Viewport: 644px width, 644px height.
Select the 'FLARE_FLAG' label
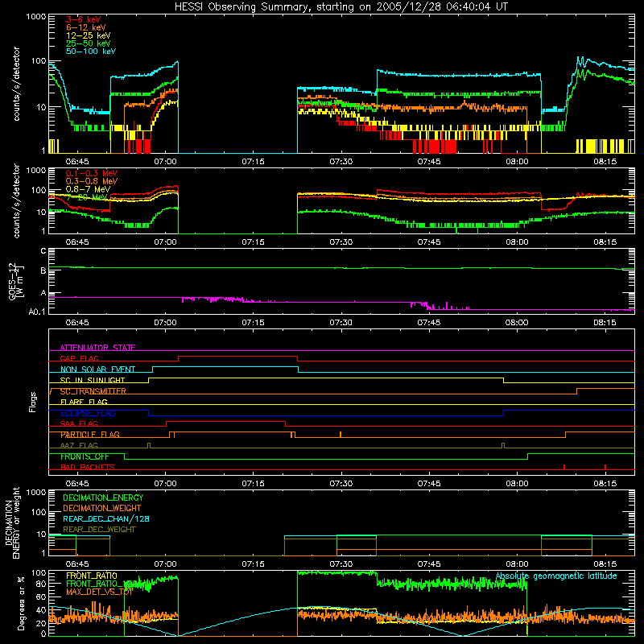tap(84, 402)
